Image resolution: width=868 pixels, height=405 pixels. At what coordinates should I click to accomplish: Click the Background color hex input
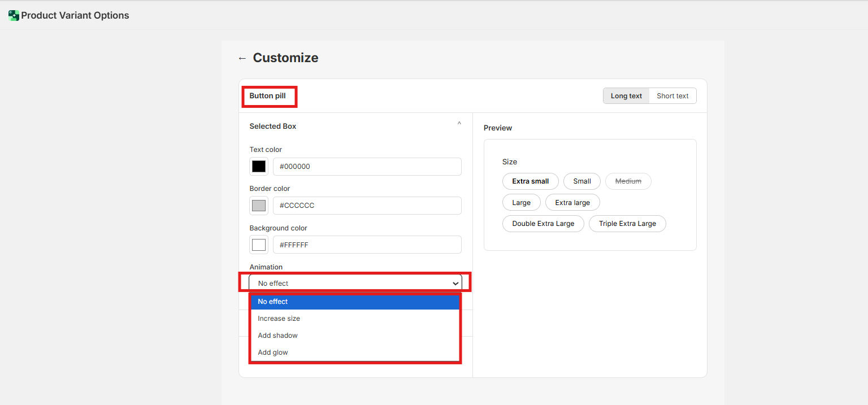tap(367, 245)
